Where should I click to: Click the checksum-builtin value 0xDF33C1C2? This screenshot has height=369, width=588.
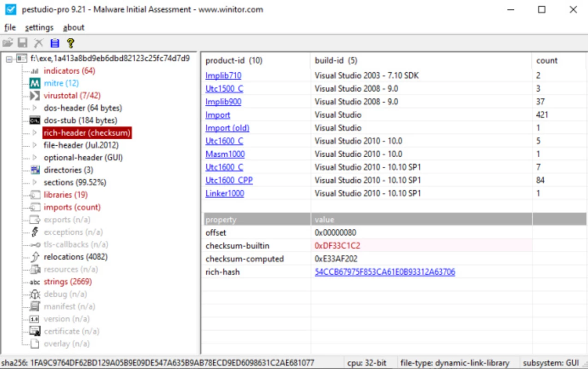(337, 246)
